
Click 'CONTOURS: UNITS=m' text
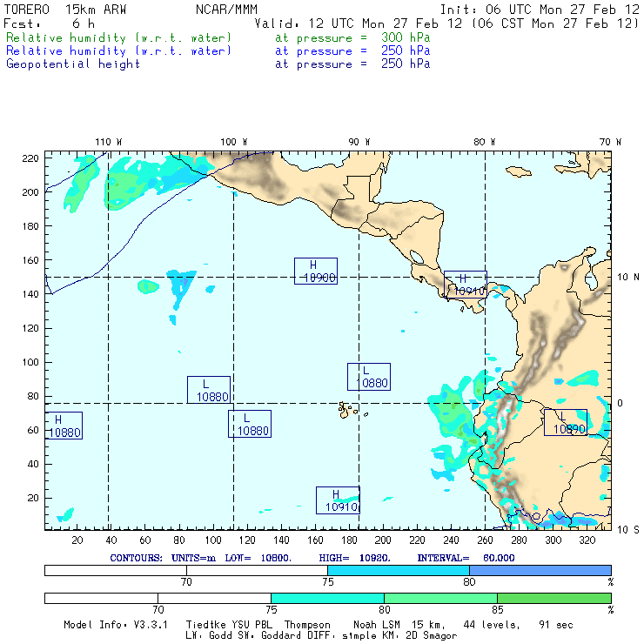pos(163,558)
